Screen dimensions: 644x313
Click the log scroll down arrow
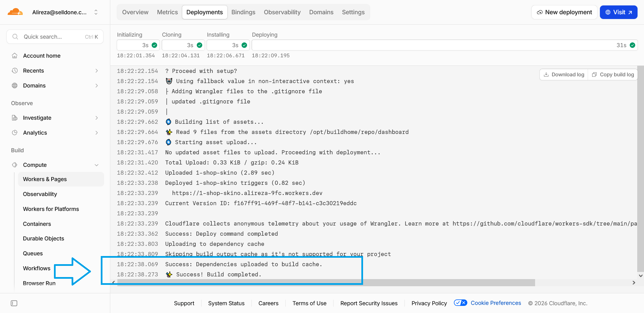tap(641, 276)
